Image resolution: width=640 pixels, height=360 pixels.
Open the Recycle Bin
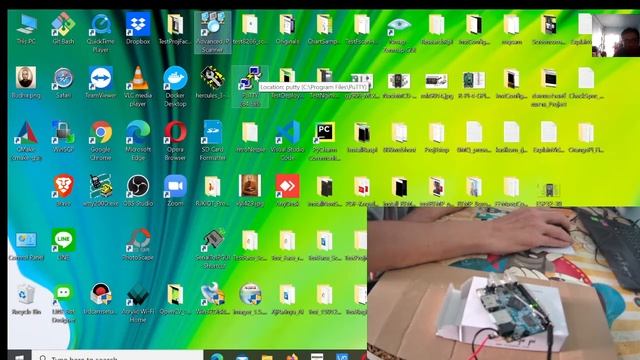26,299
